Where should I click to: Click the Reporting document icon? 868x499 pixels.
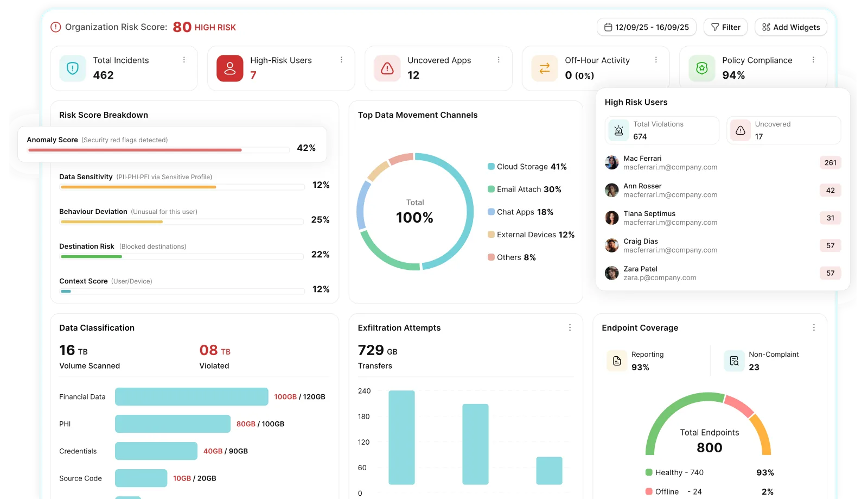617,361
